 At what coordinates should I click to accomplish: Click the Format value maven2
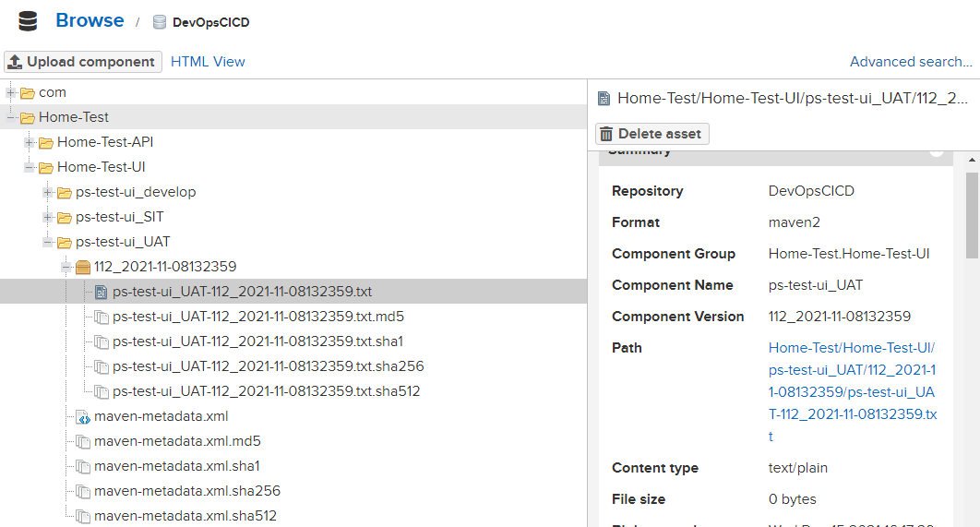tap(794, 222)
